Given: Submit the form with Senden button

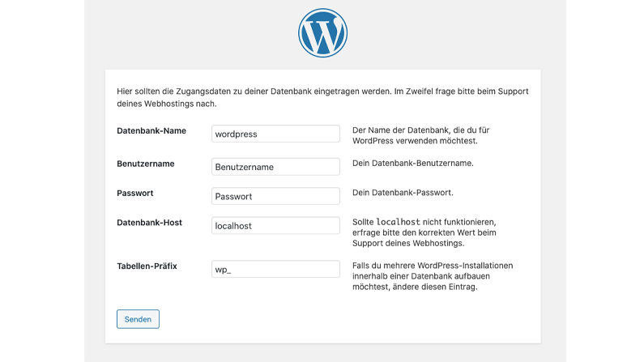Looking at the screenshot, I should click(138, 319).
